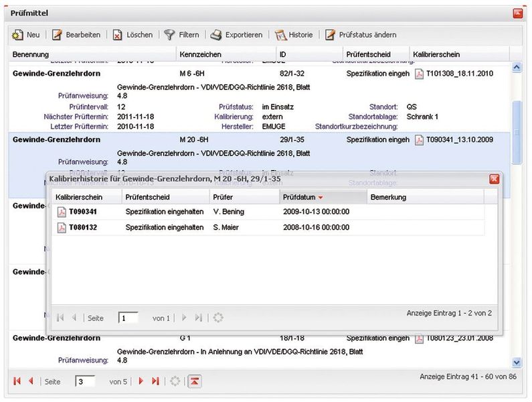Click the vertical scrollbar thumb
532x402 pixels.
517,133
